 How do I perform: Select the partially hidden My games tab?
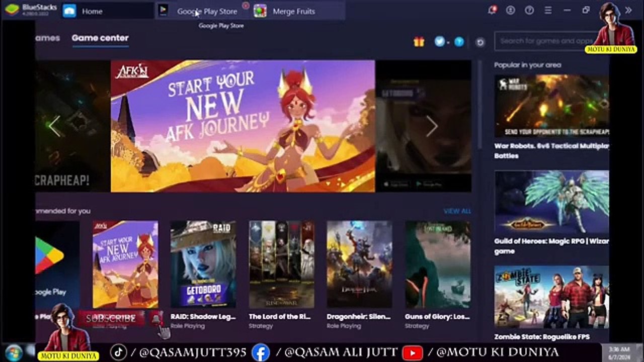pos(48,38)
